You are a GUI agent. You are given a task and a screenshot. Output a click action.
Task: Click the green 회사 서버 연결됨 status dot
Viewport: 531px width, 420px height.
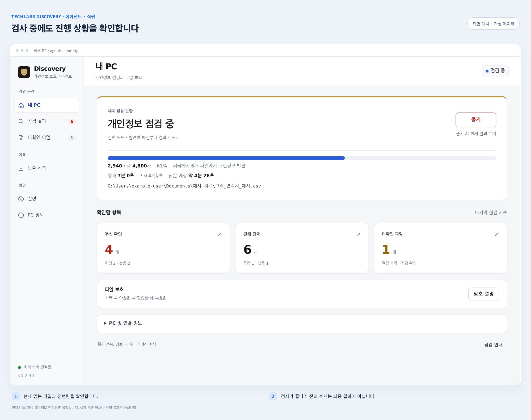(x=19, y=367)
